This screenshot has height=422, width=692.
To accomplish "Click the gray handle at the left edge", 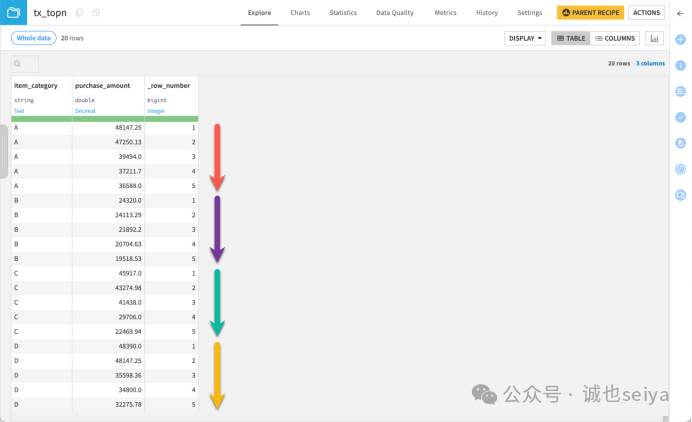I will coord(4,151).
